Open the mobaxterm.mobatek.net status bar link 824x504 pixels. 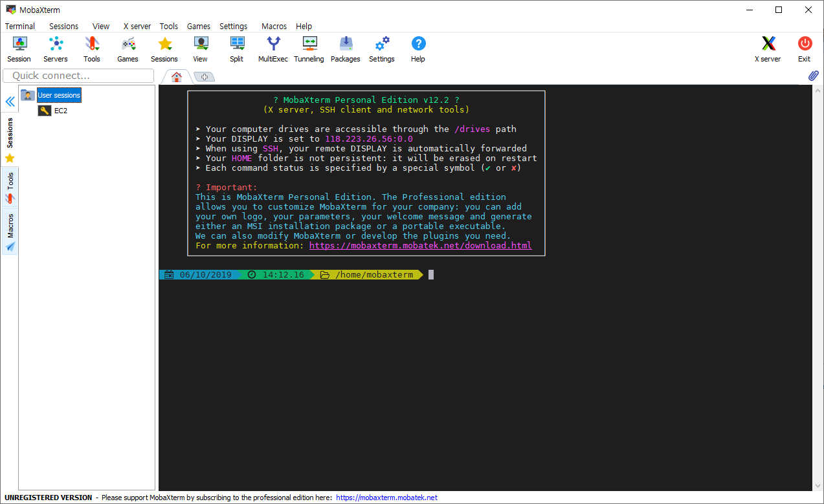tap(386, 498)
